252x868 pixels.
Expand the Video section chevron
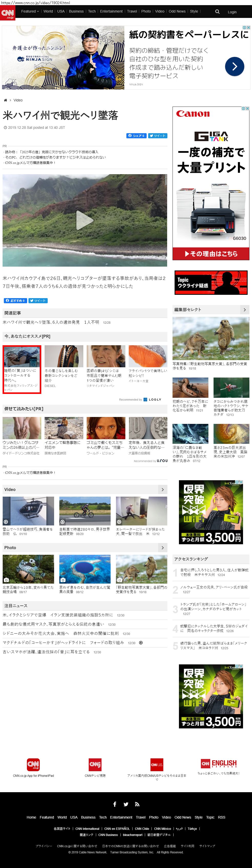pos(163,489)
